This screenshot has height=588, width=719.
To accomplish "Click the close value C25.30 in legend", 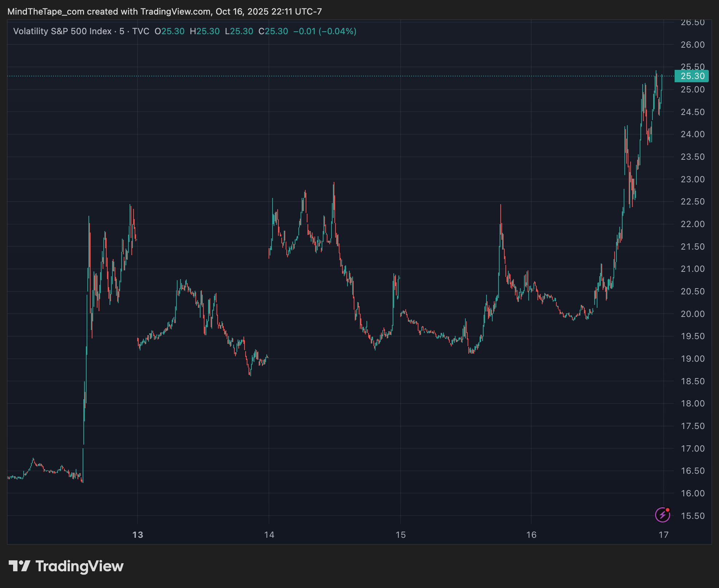I will (273, 31).
